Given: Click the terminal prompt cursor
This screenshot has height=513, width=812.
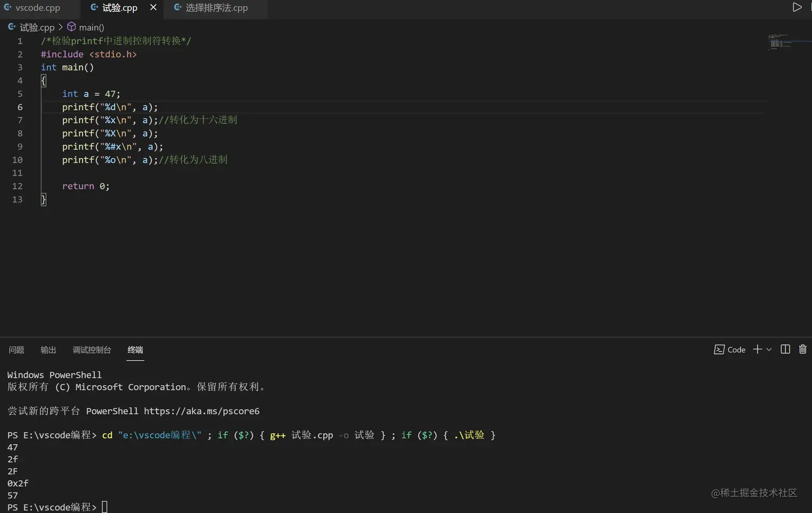Looking at the screenshot, I should (105, 507).
